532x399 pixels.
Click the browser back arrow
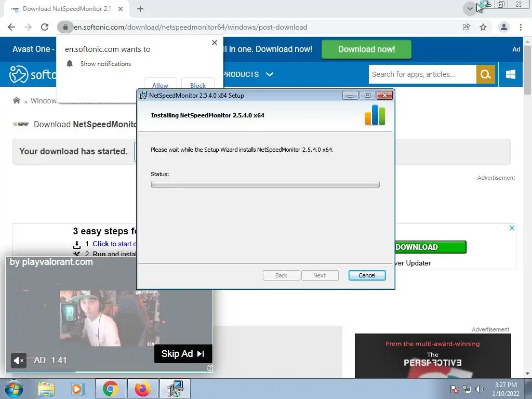tap(11, 27)
